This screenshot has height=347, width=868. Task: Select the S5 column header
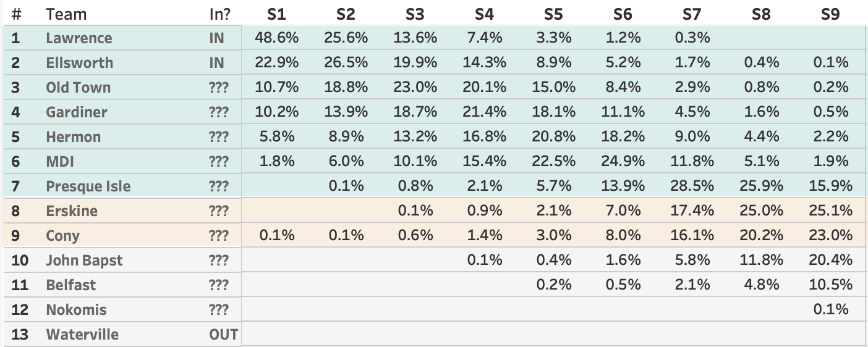[553, 14]
